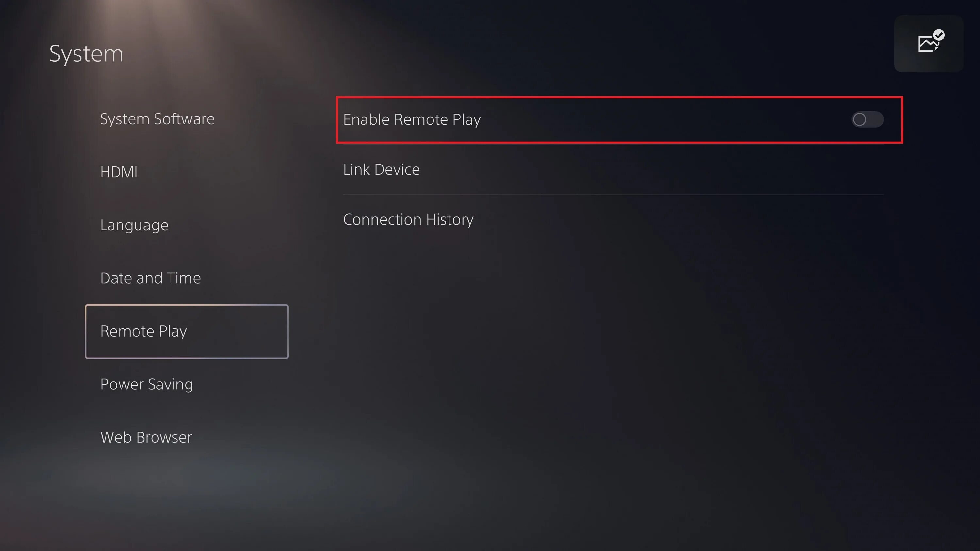Open the screenshot captured notification card

point(929,44)
